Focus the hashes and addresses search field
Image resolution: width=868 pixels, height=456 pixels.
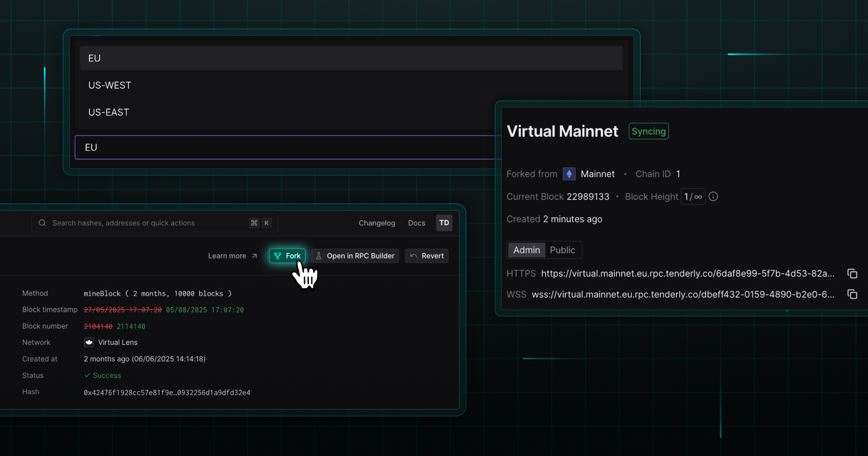[x=155, y=223]
